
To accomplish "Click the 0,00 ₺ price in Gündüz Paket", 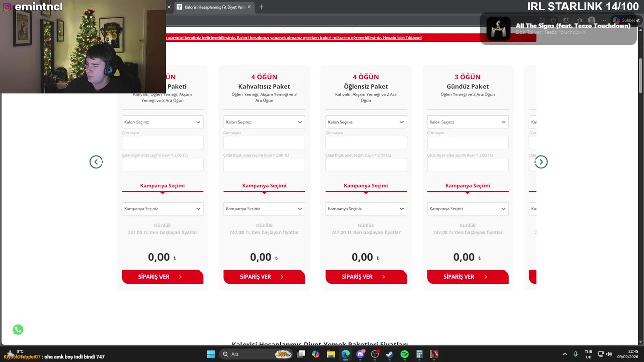I will click(467, 257).
